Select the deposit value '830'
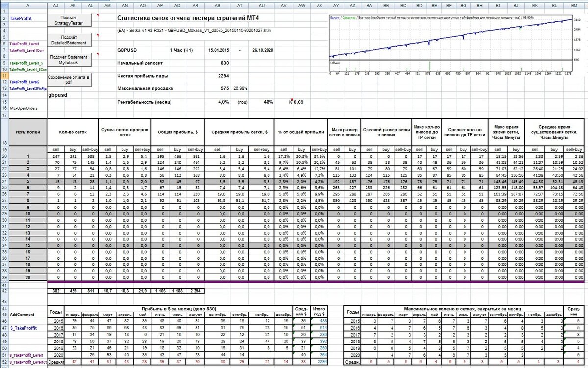588x368 pixels. tap(224, 63)
